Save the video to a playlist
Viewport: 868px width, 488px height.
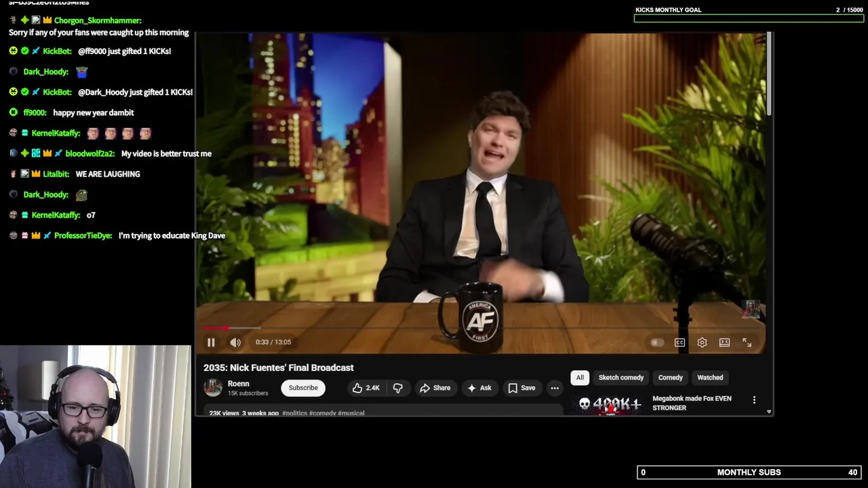pos(521,388)
